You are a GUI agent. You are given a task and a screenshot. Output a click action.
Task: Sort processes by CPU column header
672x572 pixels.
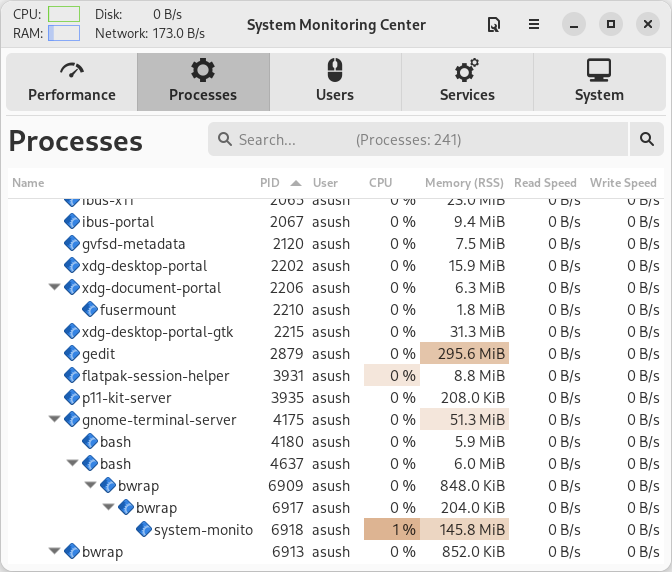(x=381, y=183)
